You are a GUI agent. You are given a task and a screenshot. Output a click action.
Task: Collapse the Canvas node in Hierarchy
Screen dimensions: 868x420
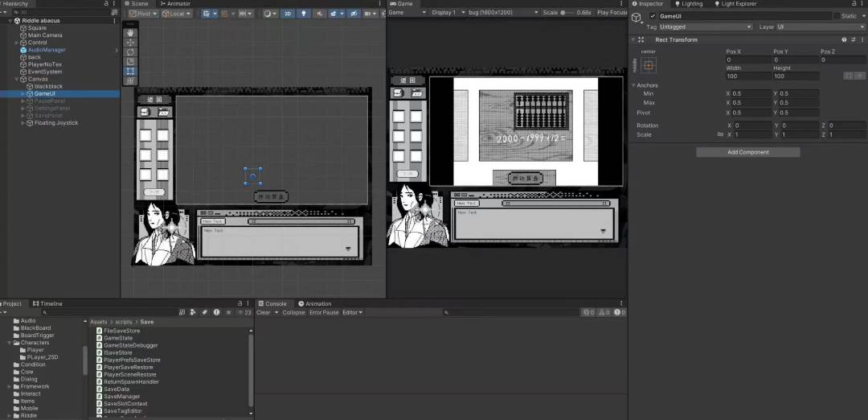pos(16,79)
